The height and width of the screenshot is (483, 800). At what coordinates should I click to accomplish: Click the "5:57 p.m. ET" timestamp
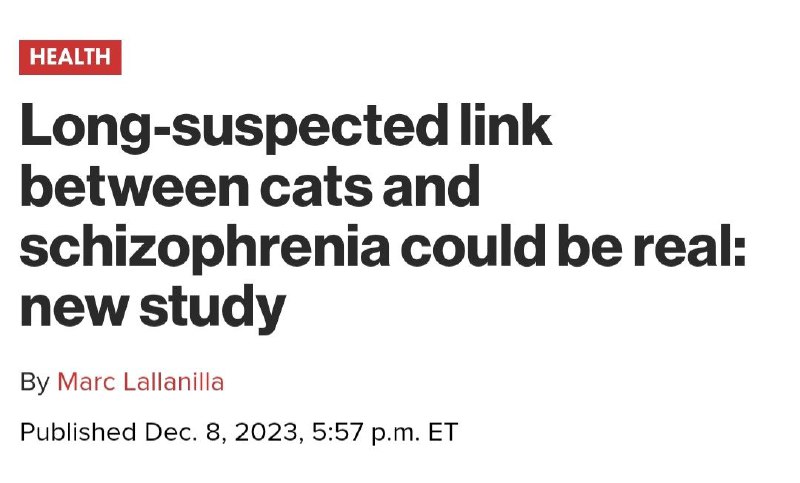coord(385,433)
